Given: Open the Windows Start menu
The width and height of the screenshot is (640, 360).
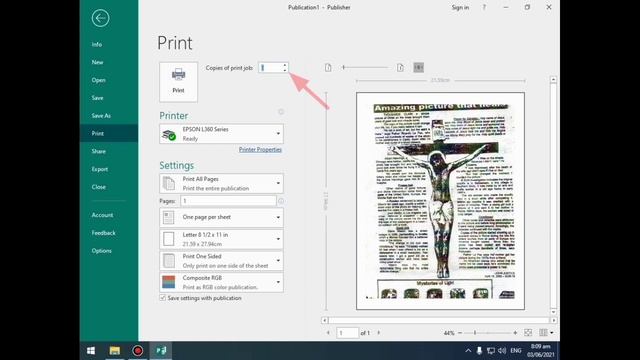Looking at the screenshot, I should pos(91,351).
